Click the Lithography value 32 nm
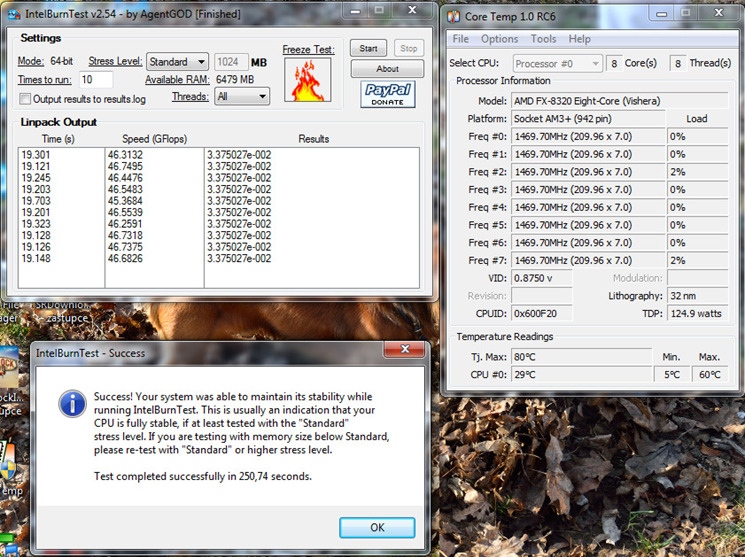745x557 pixels. tap(697, 296)
